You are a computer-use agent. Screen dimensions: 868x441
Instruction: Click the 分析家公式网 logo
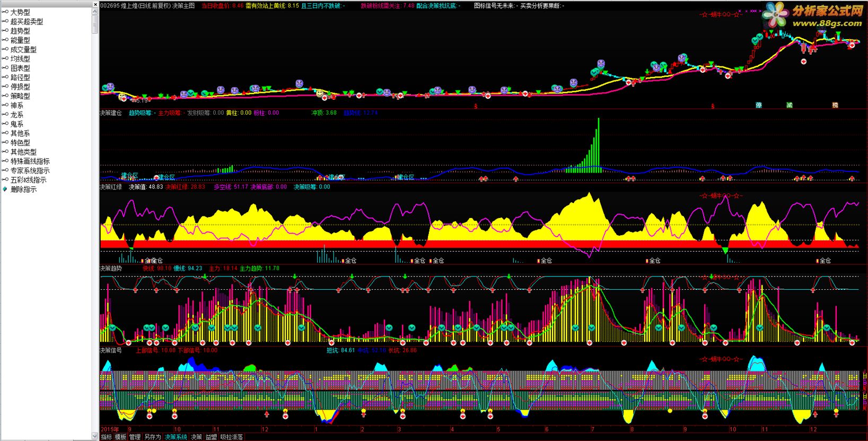coord(812,16)
